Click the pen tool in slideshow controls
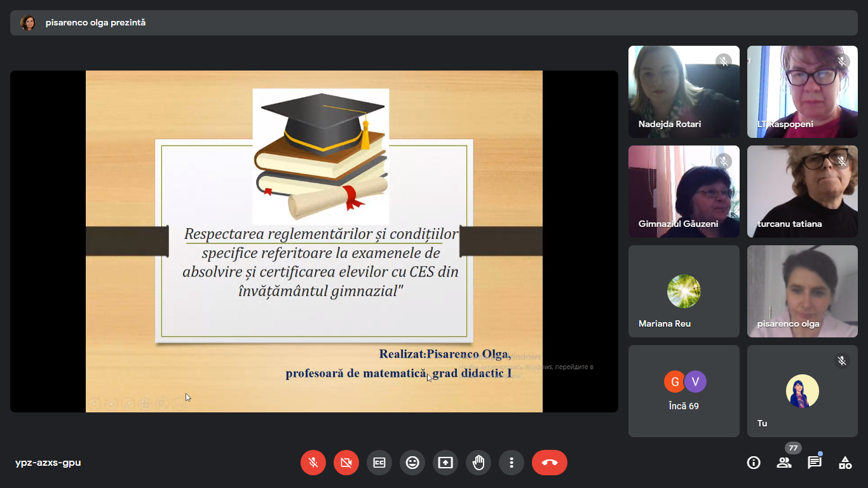The image size is (868, 488). pyautogui.click(x=128, y=403)
